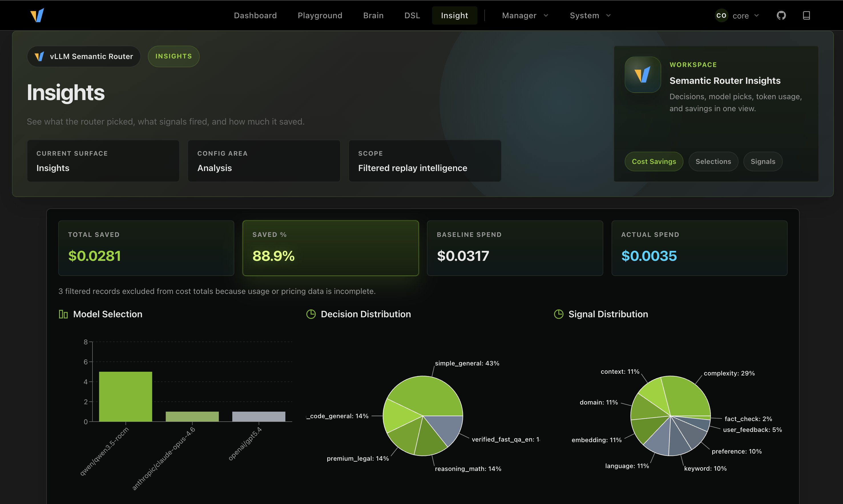Toggle the Signals filter pill
Viewport: 843px width, 504px height.
pyautogui.click(x=763, y=161)
